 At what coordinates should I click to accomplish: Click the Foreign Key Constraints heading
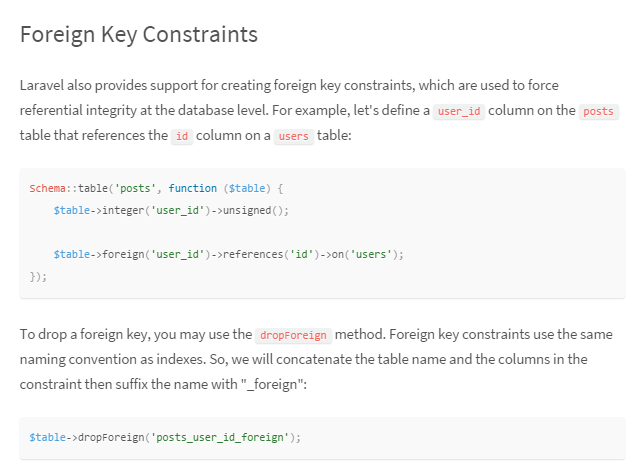click(x=139, y=35)
